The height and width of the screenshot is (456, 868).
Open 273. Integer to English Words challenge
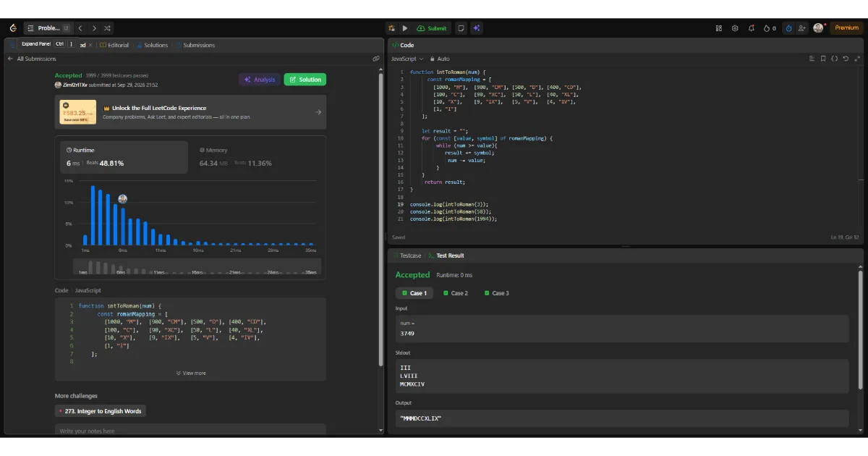point(101,411)
